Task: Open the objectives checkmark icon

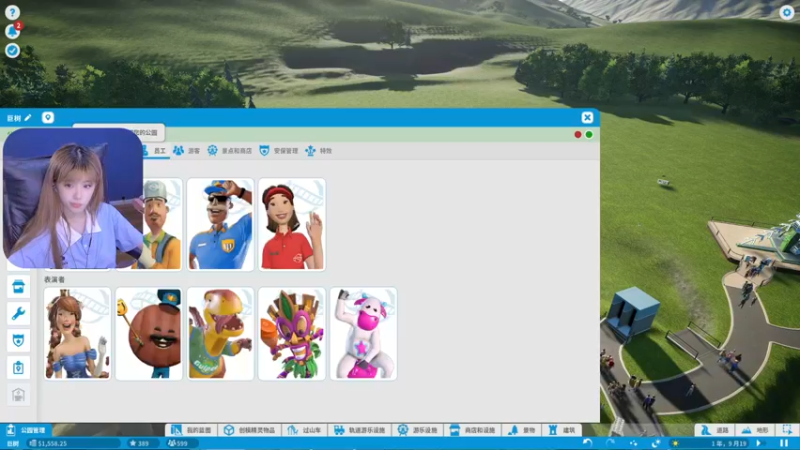Action: pos(12,50)
